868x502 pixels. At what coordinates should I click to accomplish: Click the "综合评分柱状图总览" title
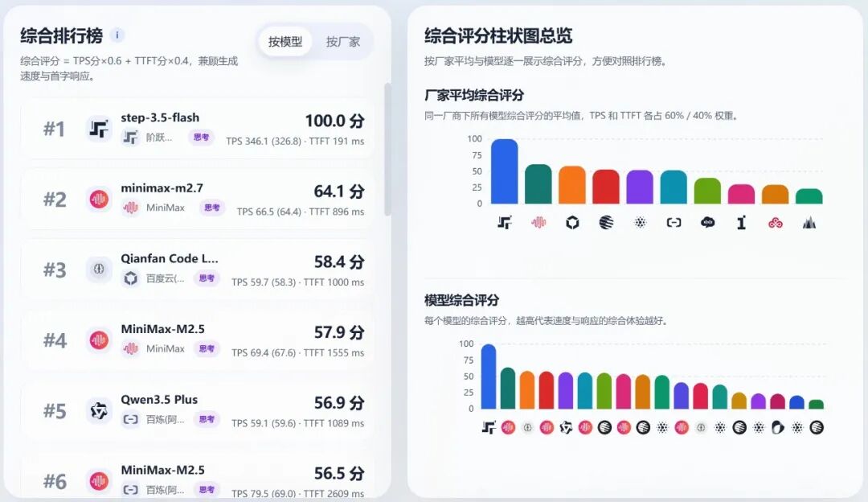tap(498, 35)
